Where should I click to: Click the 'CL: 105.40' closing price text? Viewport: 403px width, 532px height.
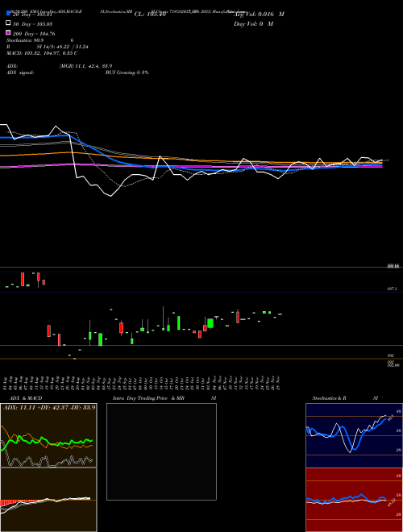click(x=150, y=15)
